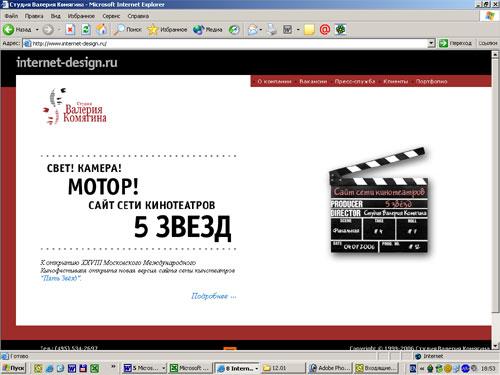Click the Excel quick launch icon
The image size is (500, 375).
pos(94,368)
